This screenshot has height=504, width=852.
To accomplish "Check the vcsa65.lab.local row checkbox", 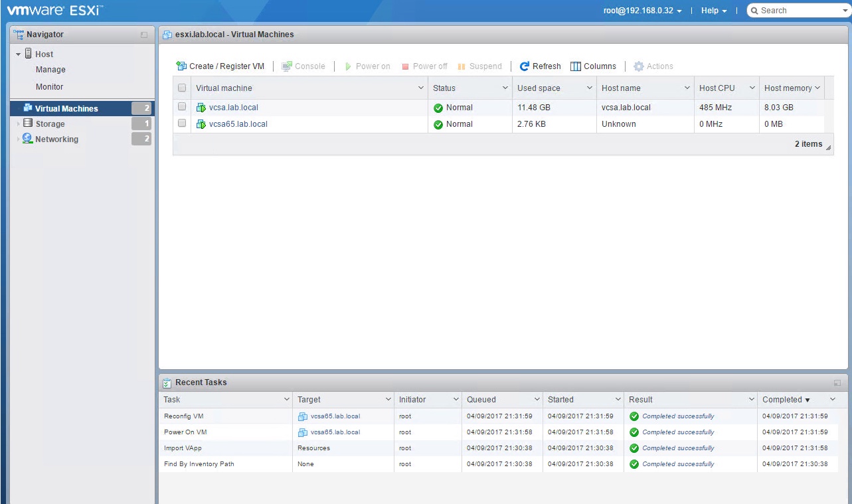I will click(182, 124).
